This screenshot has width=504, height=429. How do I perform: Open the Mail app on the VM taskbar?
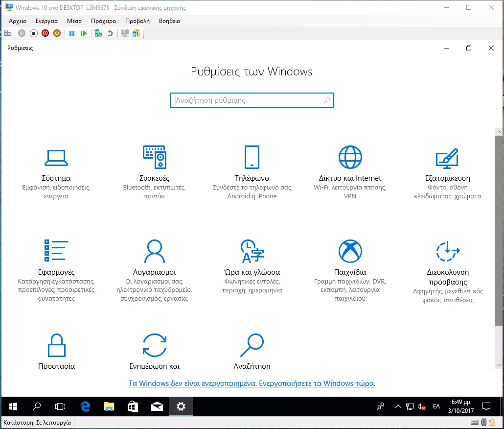(x=157, y=406)
